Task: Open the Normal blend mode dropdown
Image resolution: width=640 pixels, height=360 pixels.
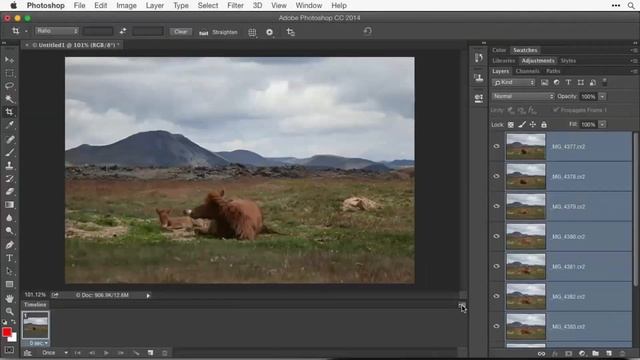Action: (x=523, y=96)
